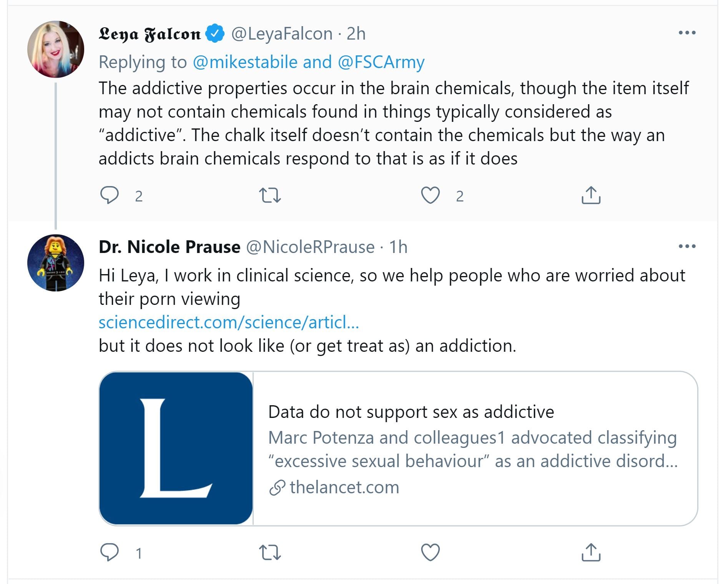The width and height of the screenshot is (728, 584).
Task: Open the sciencedirect.com article link
Action: pyautogui.click(x=229, y=323)
